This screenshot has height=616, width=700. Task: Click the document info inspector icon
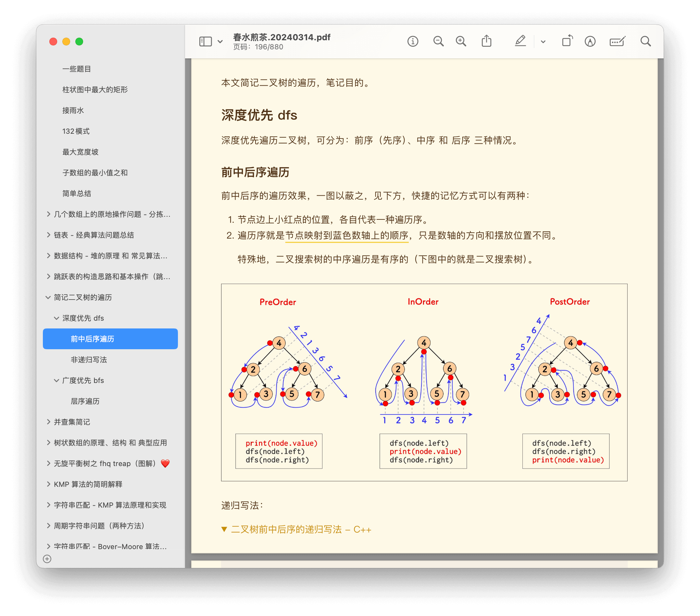click(x=413, y=42)
